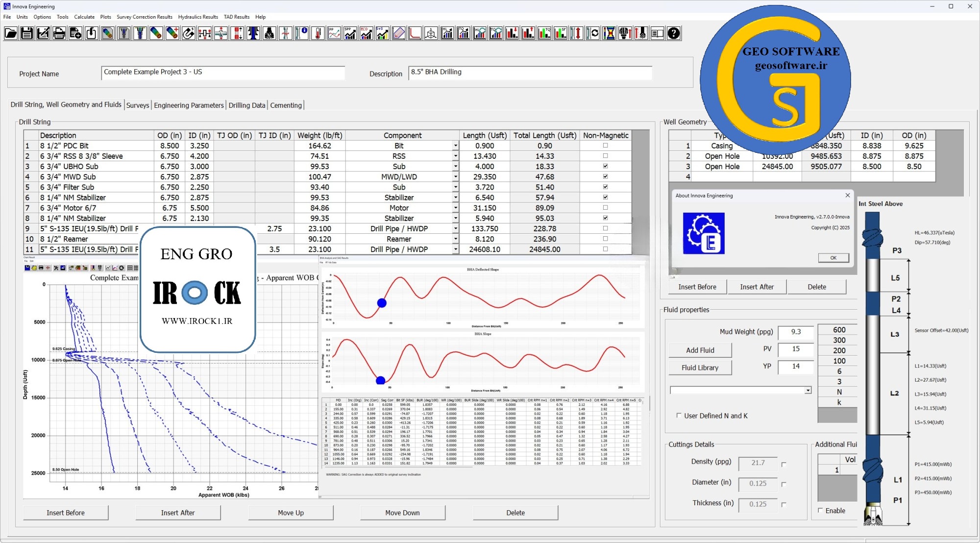The height and width of the screenshot is (543, 980).
Task: Expand the fluid selection combo box
Action: click(808, 390)
